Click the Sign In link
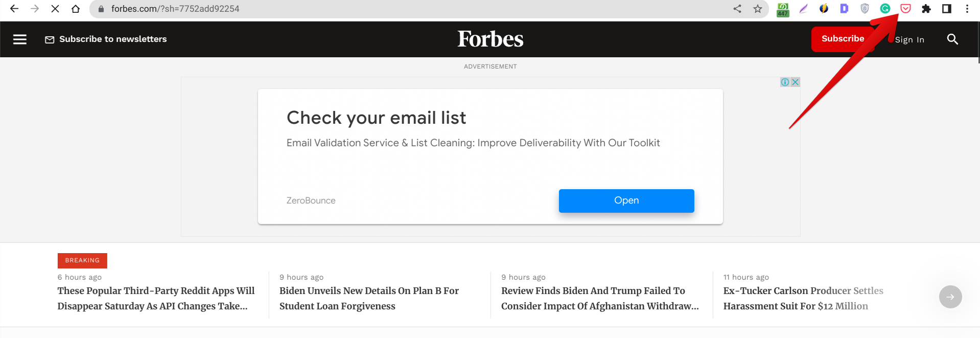 tap(909, 40)
